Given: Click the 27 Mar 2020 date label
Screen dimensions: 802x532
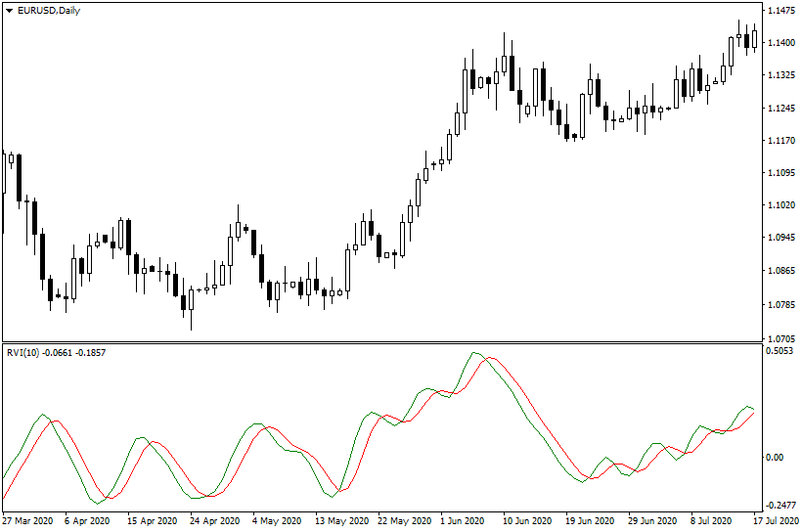Looking at the screenshot, I should coord(27,521).
